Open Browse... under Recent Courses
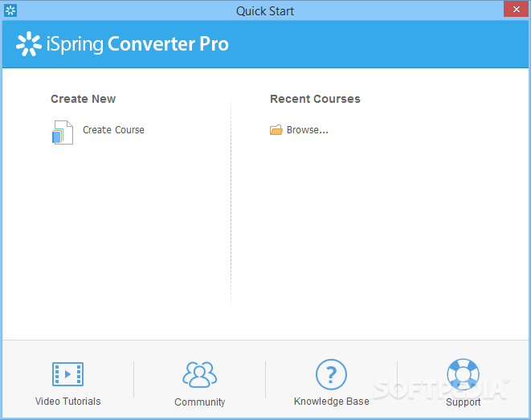 [308, 130]
